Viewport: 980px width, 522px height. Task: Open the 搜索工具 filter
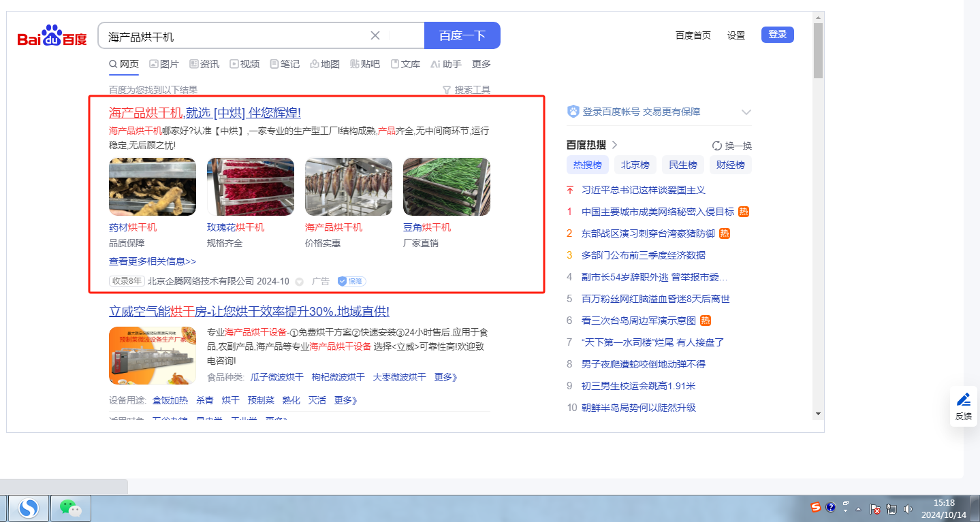pos(466,90)
